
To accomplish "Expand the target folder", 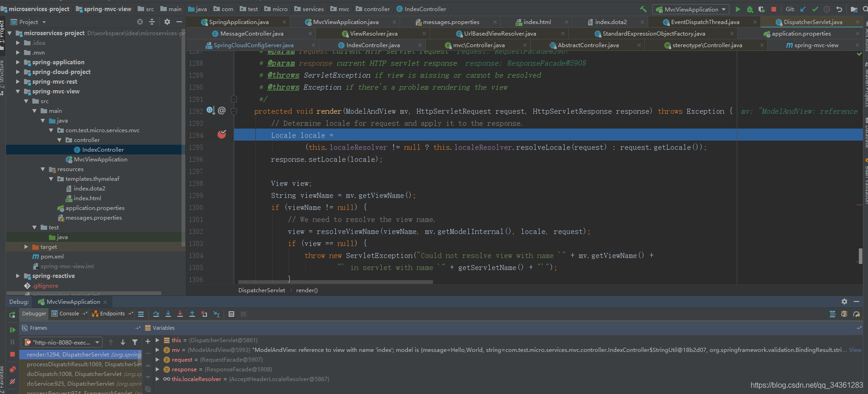I will click(26, 247).
